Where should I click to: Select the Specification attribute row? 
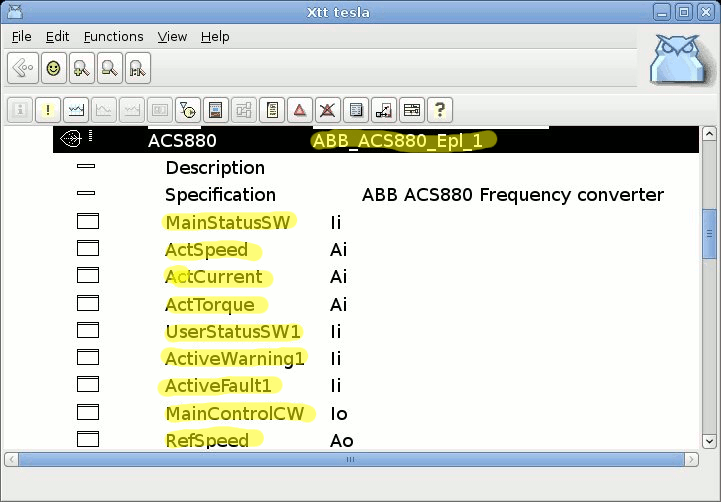[376, 195]
